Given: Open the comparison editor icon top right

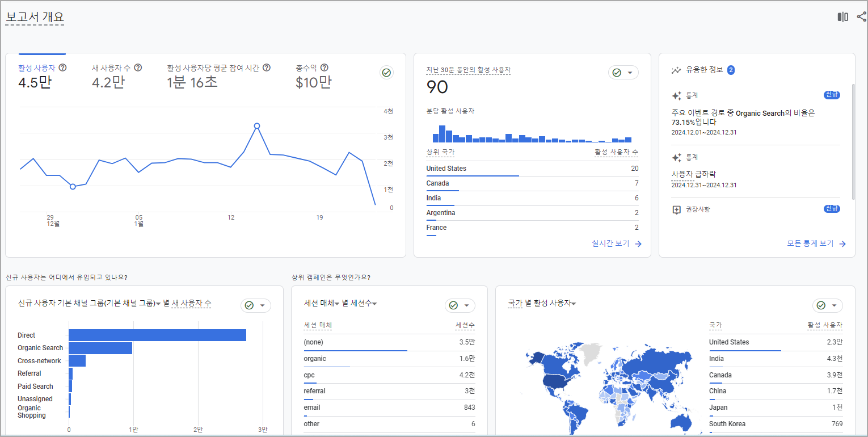Looking at the screenshot, I should [x=842, y=16].
